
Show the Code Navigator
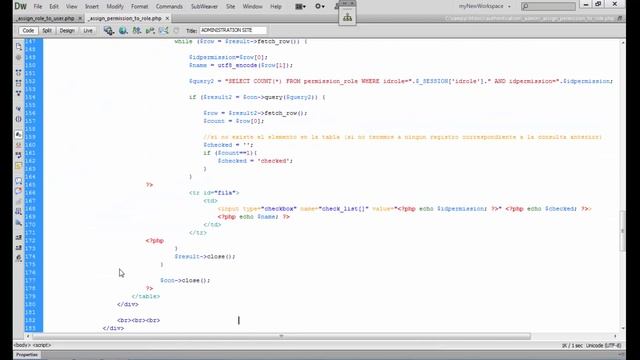19,58
